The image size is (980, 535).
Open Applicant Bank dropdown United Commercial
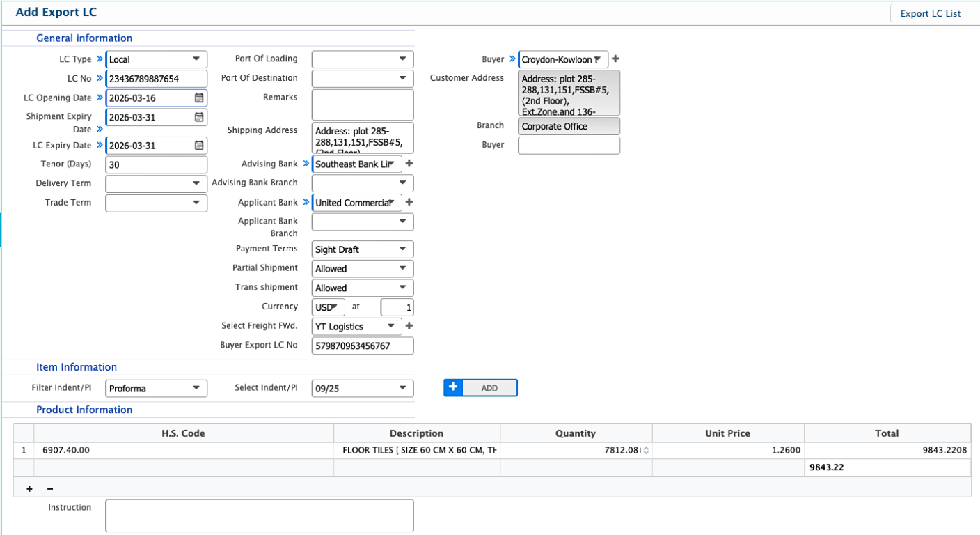coord(357,203)
